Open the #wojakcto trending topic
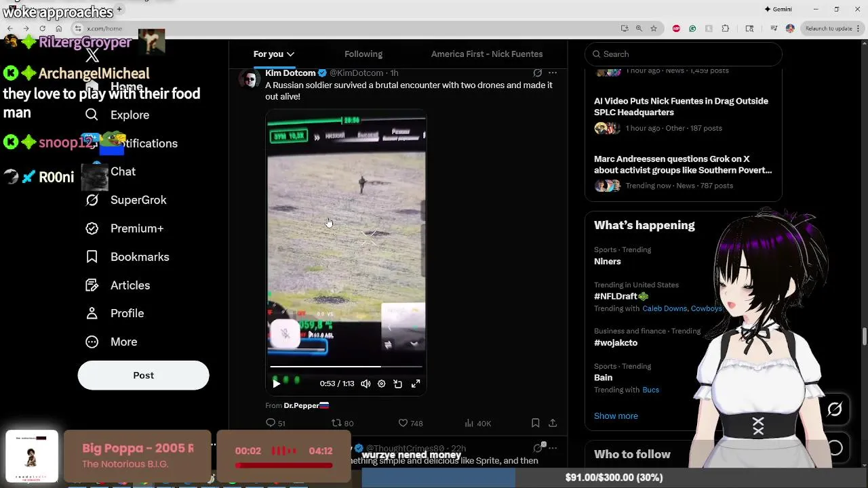The image size is (868, 488). pyautogui.click(x=616, y=342)
